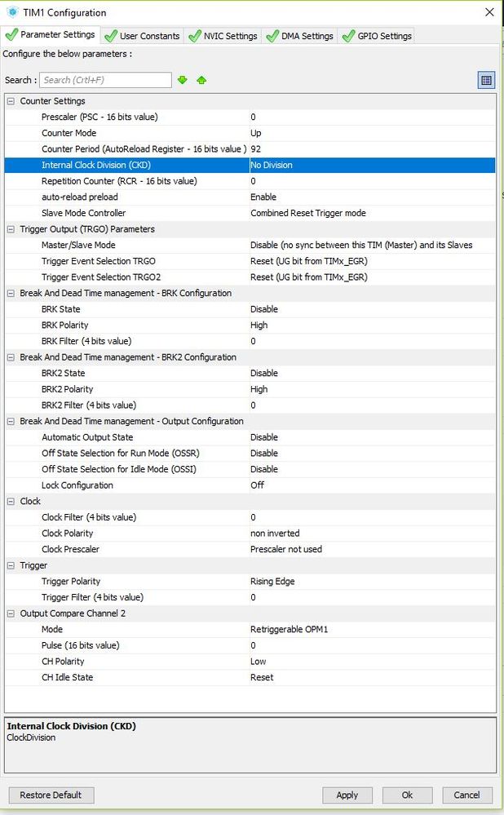Click the Counter Period value 92
Image resolution: width=504 pixels, height=815 pixels.
tap(255, 149)
